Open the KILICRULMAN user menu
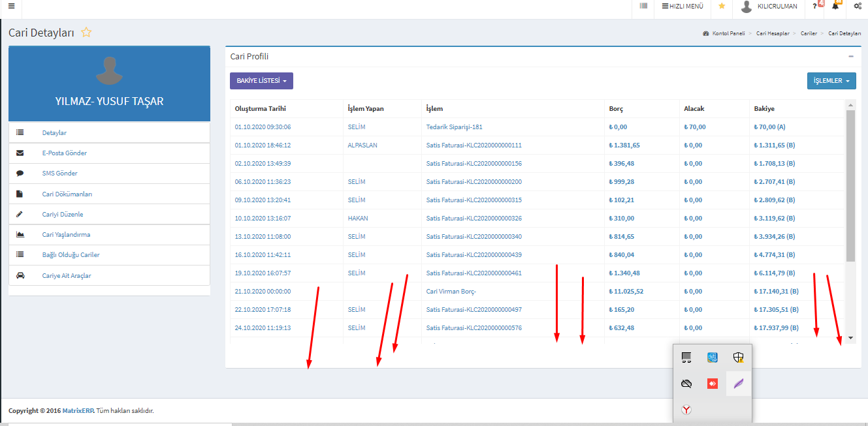This screenshot has height=426, width=868. click(769, 7)
